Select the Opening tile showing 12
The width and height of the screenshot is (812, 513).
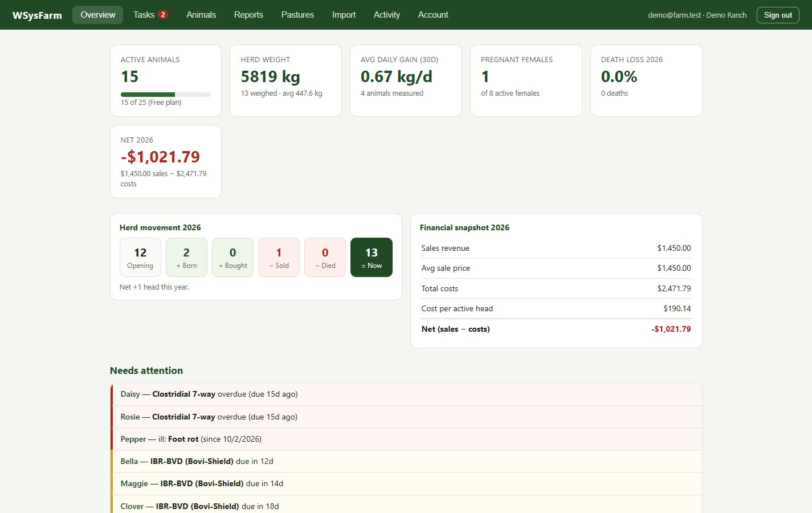[140, 258]
